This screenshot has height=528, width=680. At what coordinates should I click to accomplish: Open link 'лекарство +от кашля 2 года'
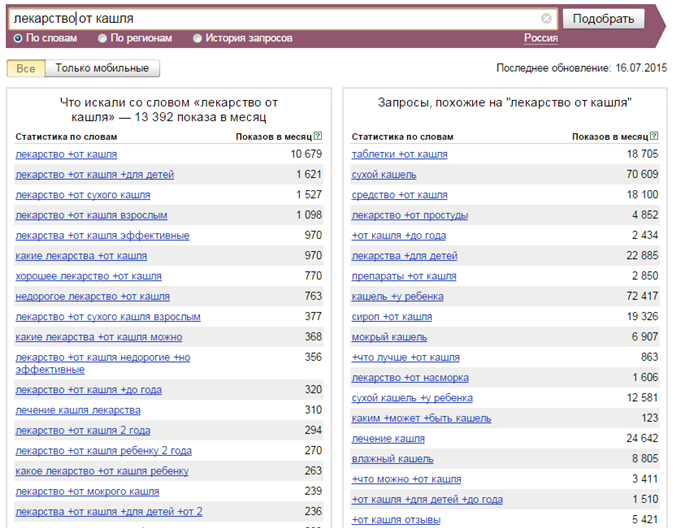(x=83, y=431)
